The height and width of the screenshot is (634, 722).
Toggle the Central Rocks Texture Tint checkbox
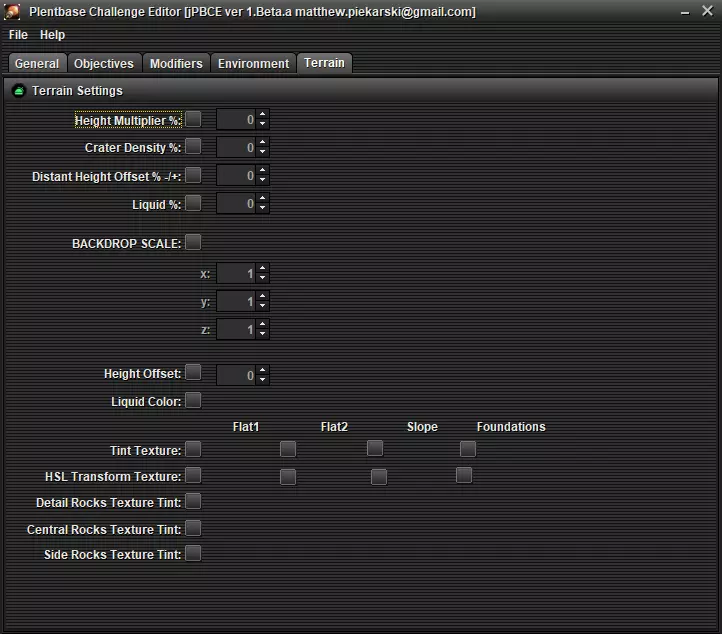193,529
